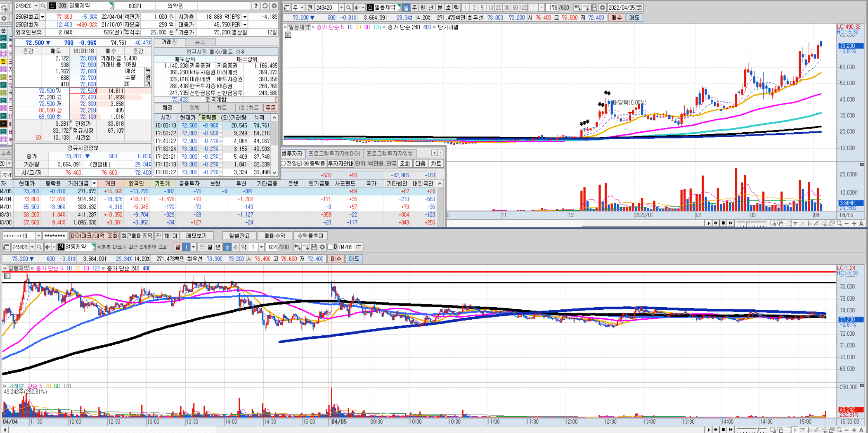Click 매도 button in top chart bar

click(x=634, y=18)
